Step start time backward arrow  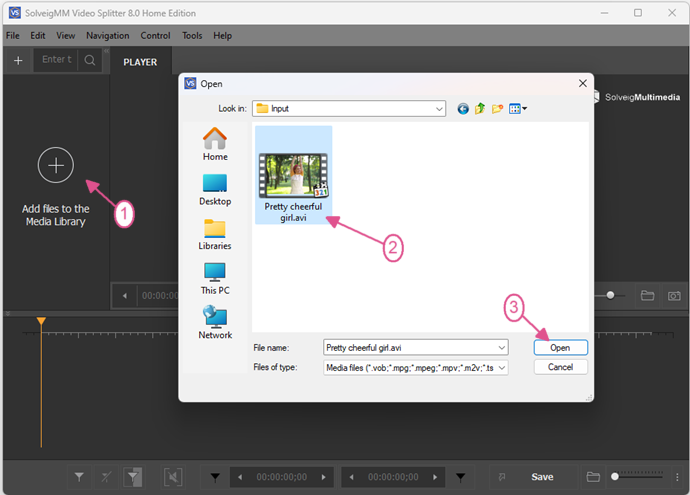click(240, 477)
